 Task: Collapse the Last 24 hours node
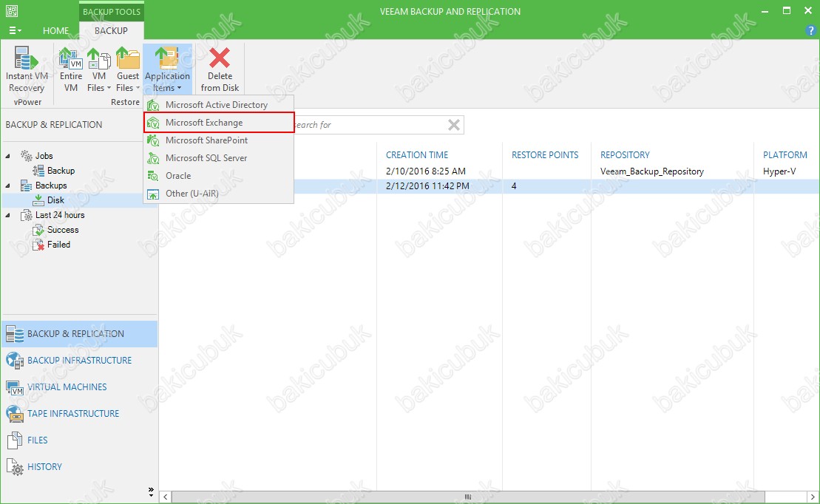point(8,215)
